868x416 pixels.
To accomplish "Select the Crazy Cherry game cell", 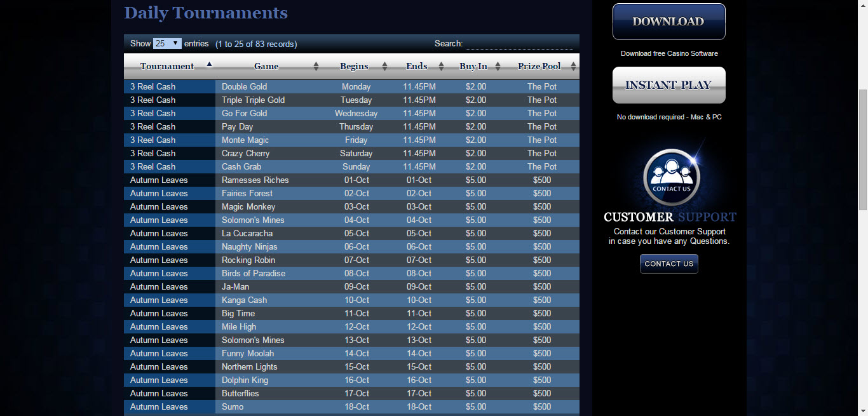I will pos(269,153).
